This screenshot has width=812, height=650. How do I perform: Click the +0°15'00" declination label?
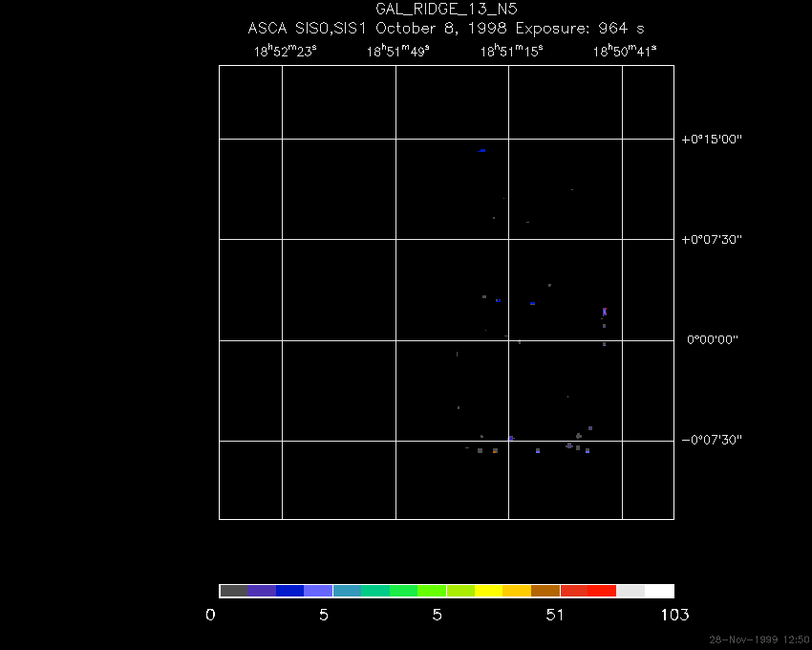712,140
